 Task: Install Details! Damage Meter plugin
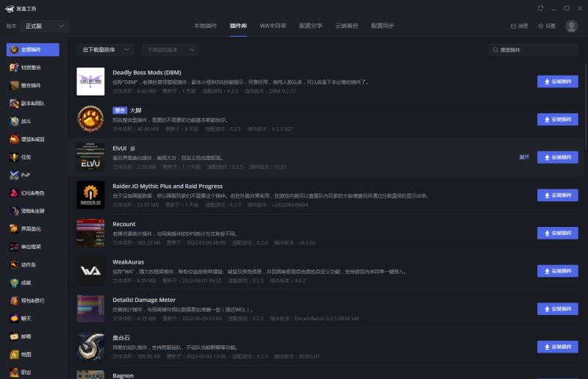pyautogui.click(x=558, y=308)
